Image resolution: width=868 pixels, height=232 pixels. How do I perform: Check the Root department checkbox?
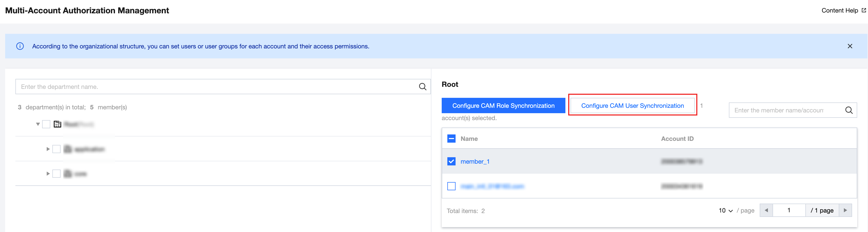tap(46, 124)
